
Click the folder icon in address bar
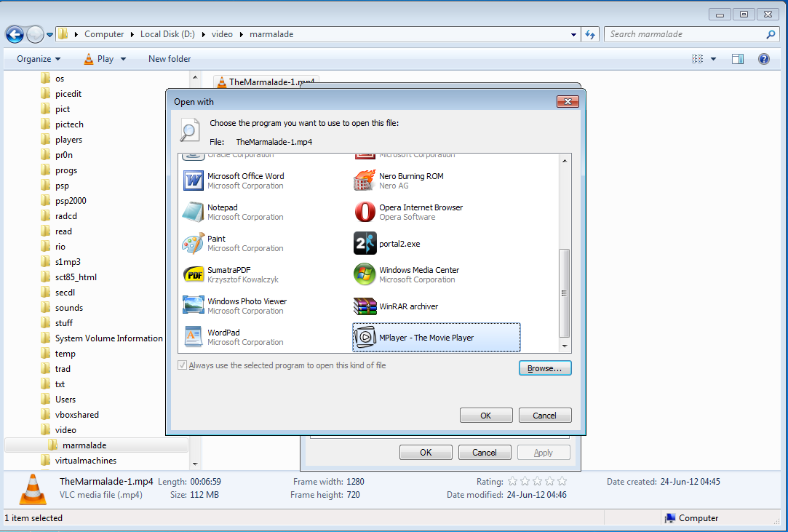click(63, 34)
